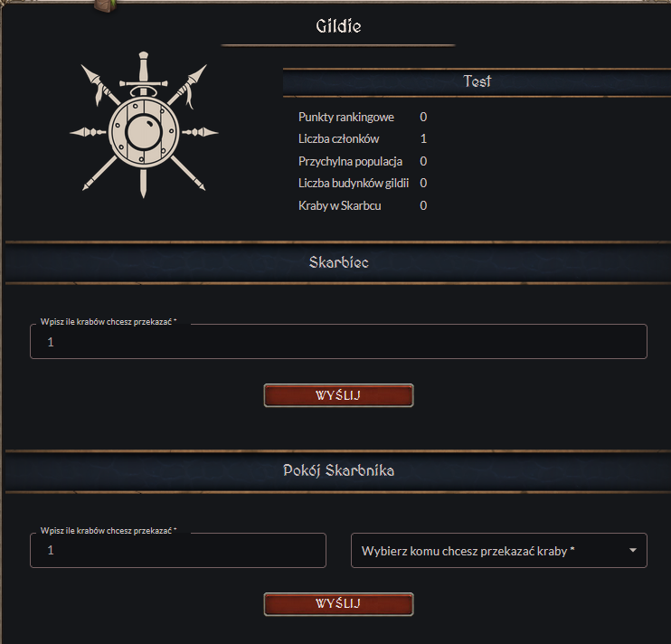Screen dimensions: 671x644
Task: Click the guild emblem with sword and shield
Action: 144,127
